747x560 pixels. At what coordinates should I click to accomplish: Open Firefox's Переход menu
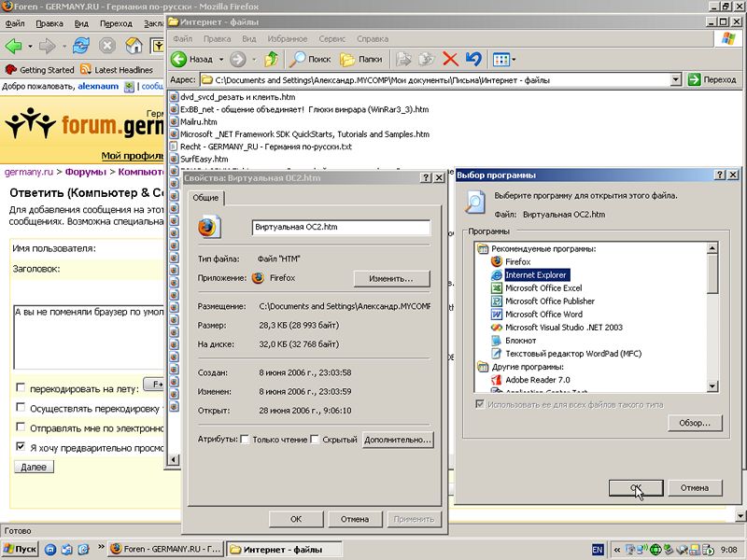click(x=116, y=23)
